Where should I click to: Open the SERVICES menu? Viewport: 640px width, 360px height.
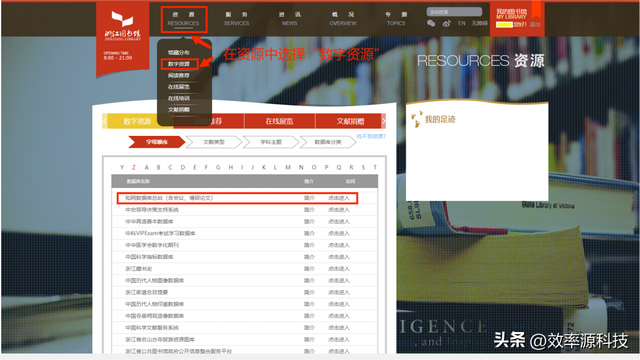[236, 19]
